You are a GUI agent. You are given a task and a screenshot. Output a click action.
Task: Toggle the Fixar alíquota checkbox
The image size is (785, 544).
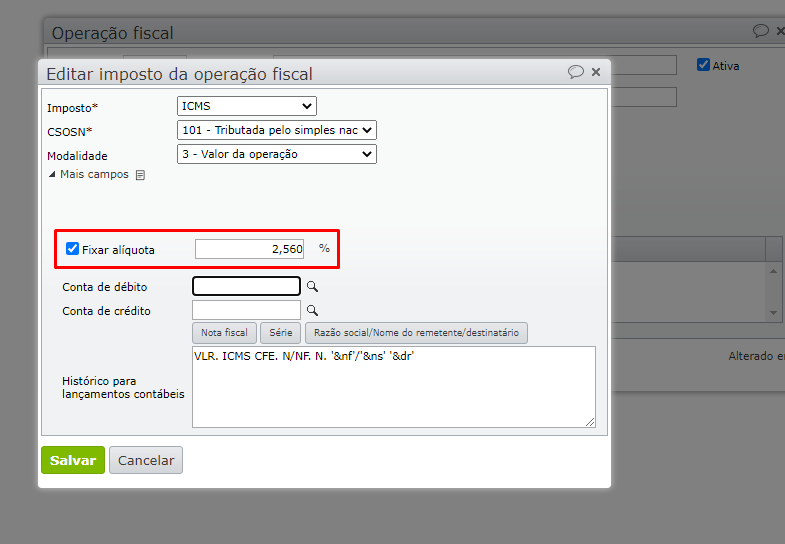pos(73,249)
